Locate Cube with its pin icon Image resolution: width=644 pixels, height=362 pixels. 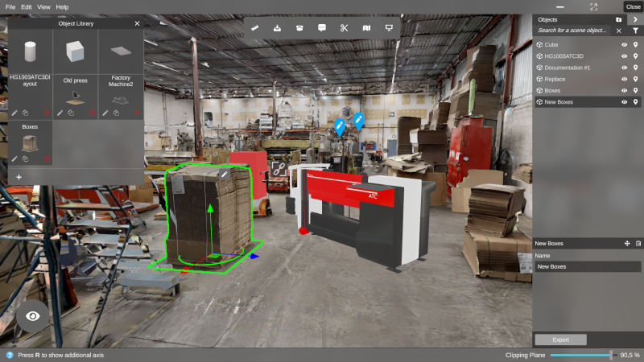(x=635, y=45)
